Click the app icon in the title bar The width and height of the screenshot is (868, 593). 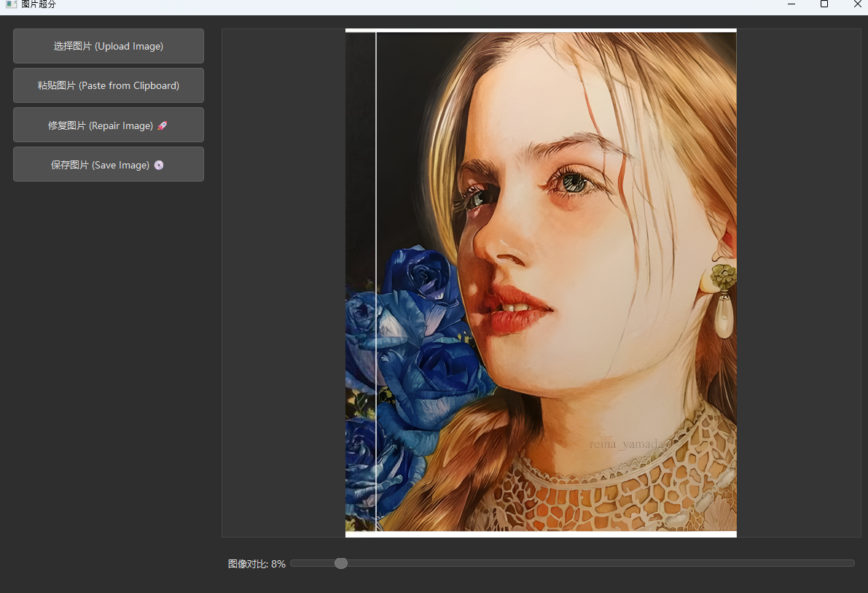point(11,4)
